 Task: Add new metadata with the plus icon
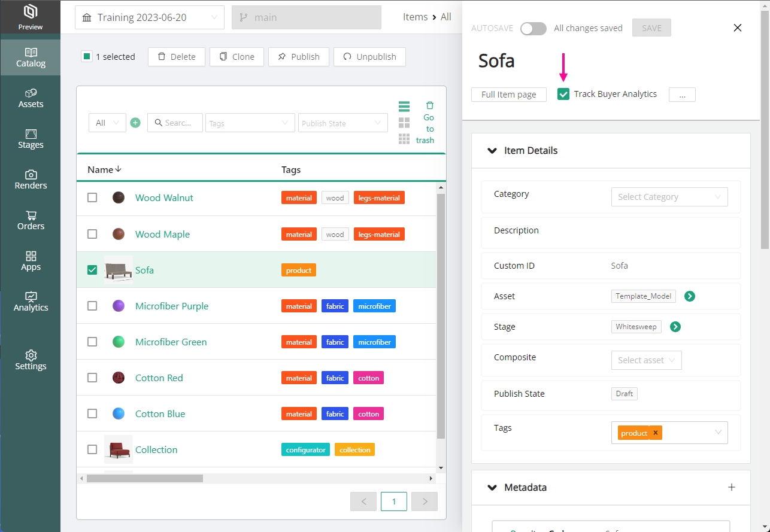(731, 487)
